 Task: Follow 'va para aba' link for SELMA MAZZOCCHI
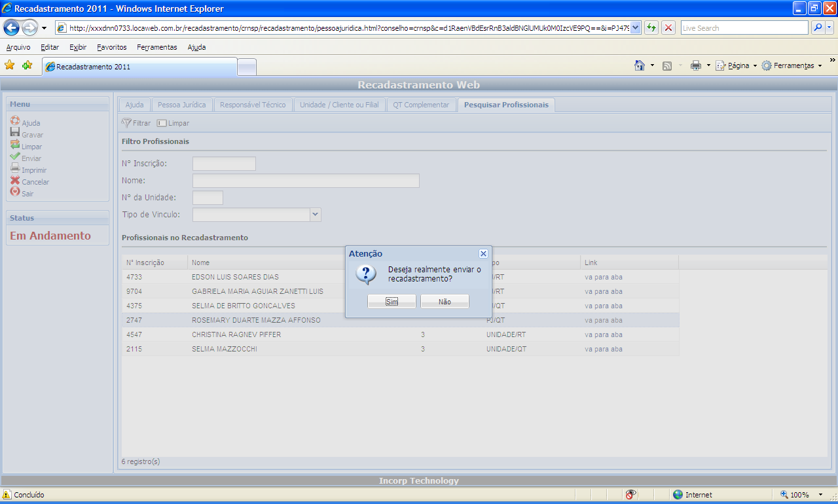point(604,349)
